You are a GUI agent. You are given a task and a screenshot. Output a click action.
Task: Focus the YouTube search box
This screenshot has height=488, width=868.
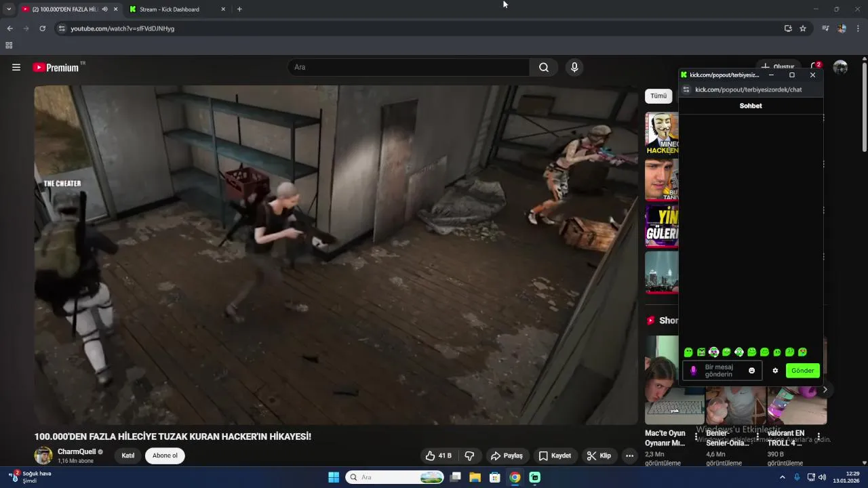[x=409, y=67]
